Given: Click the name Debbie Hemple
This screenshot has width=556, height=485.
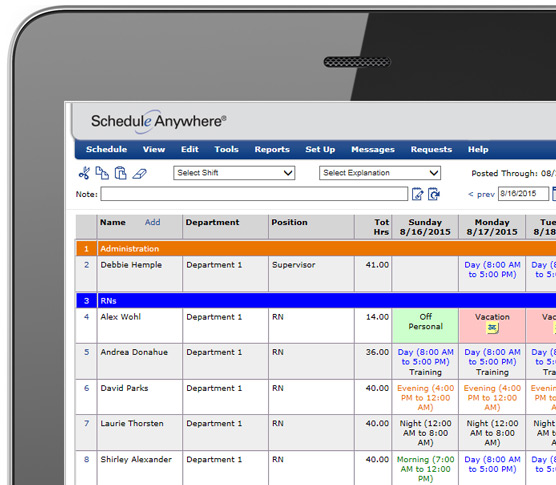Looking at the screenshot, I should [131, 265].
